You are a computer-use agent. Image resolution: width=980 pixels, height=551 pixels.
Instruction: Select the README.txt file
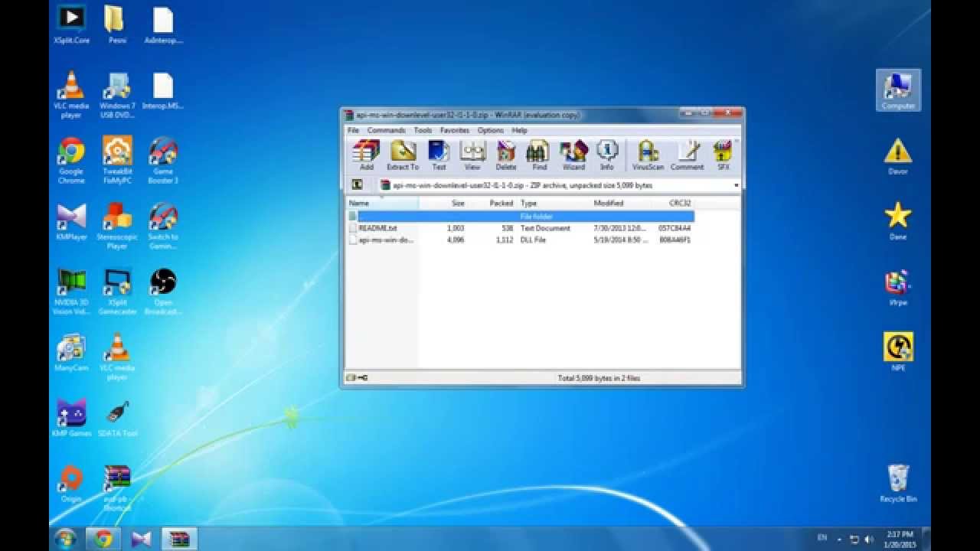pos(377,228)
